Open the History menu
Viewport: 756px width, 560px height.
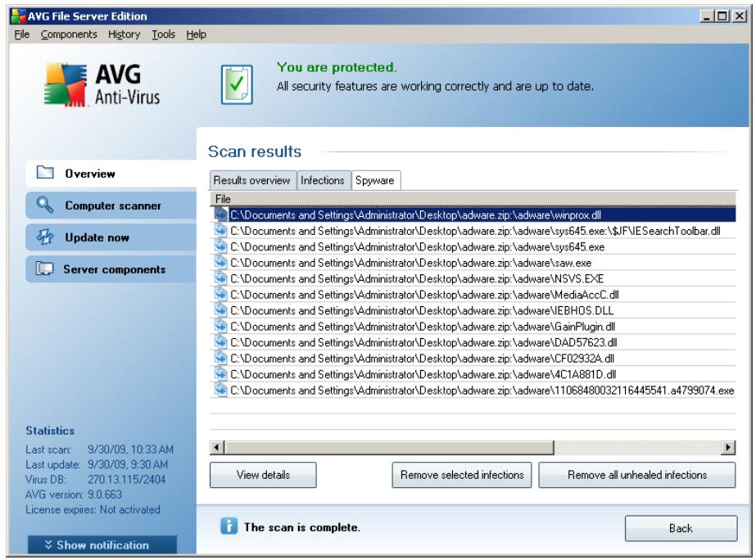(x=124, y=34)
